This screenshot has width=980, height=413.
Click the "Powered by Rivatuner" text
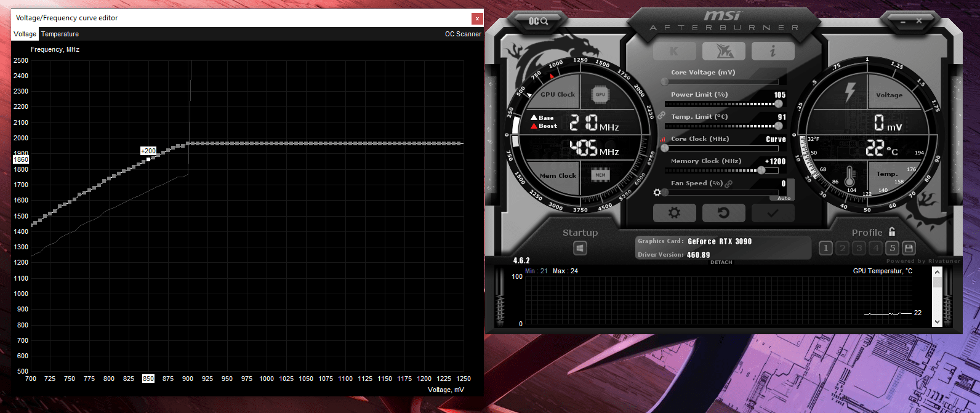point(923,261)
